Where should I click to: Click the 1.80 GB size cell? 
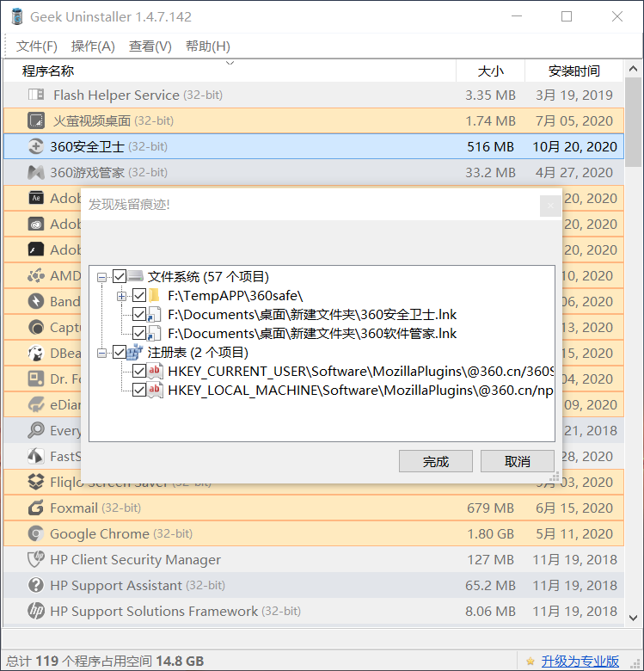(490, 533)
